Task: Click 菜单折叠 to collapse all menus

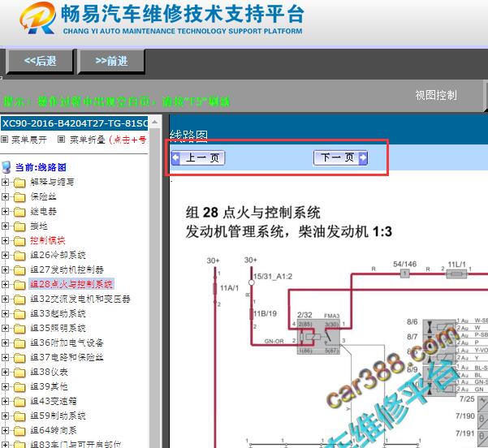Action: pyautogui.click(x=88, y=140)
